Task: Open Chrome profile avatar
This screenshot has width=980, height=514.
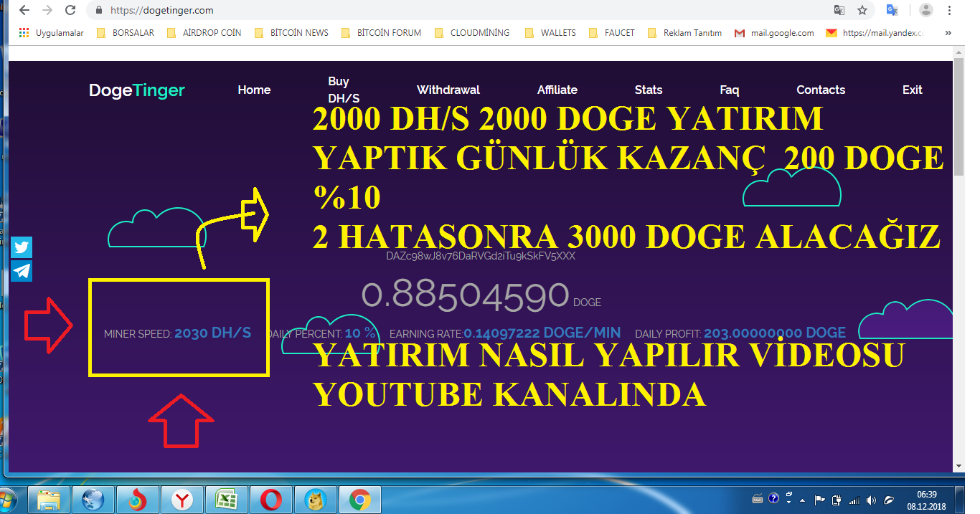Action: pyautogui.click(x=926, y=10)
